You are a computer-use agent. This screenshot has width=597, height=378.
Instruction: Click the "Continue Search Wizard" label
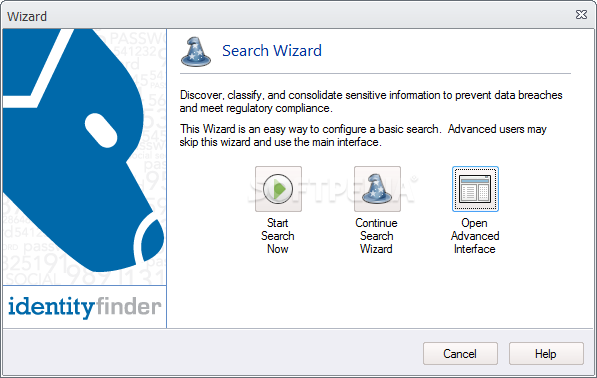coord(376,236)
